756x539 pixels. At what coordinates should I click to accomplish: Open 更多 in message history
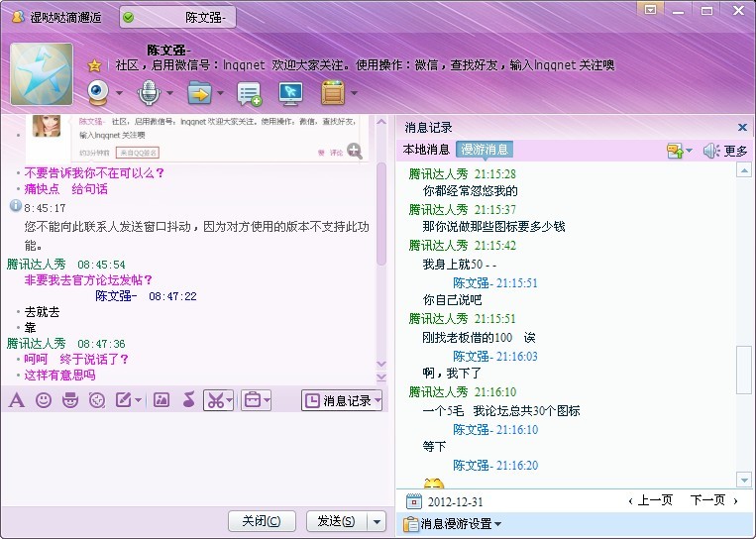pyautogui.click(x=736, y=152)
